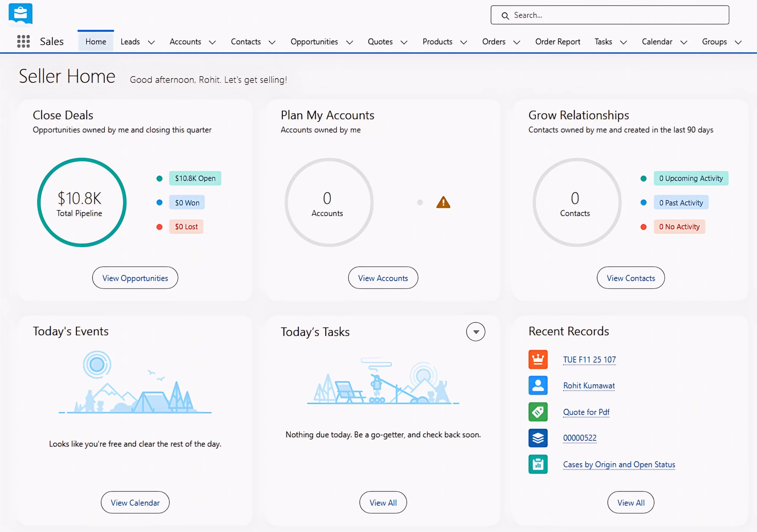This screenshot has width=757, height=532.
Task: Click the 0 No Activity badge
Action: coord(680,227)
